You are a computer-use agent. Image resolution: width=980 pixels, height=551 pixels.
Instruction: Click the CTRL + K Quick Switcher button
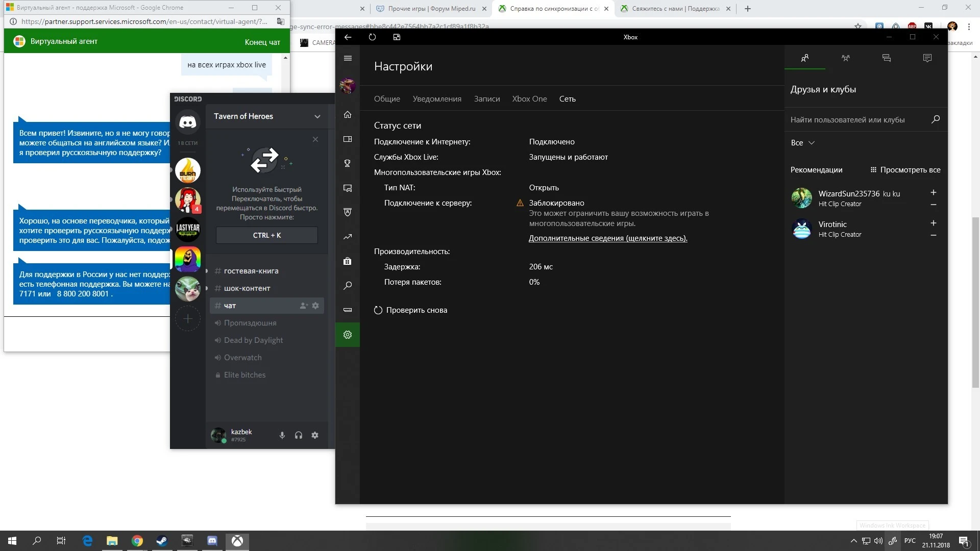pyautogui.click(x=267, y=235)
